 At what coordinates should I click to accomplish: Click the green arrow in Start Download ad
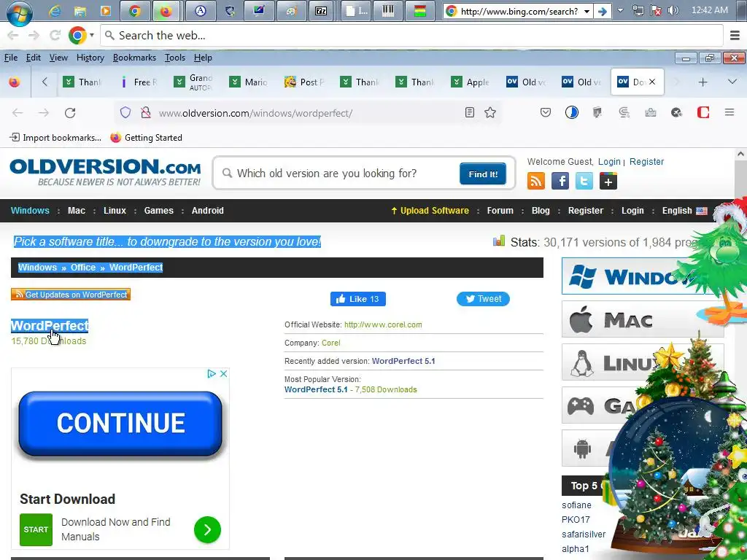coord(207,529)
